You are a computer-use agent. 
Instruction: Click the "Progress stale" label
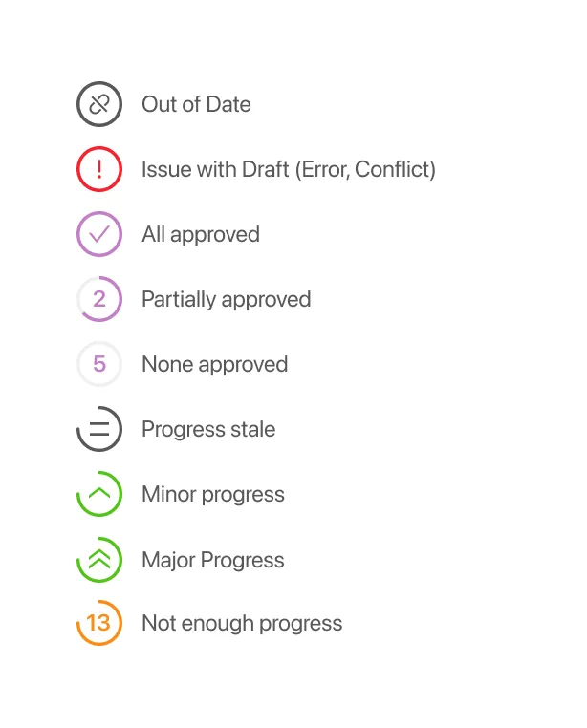(x=208, y=429)
